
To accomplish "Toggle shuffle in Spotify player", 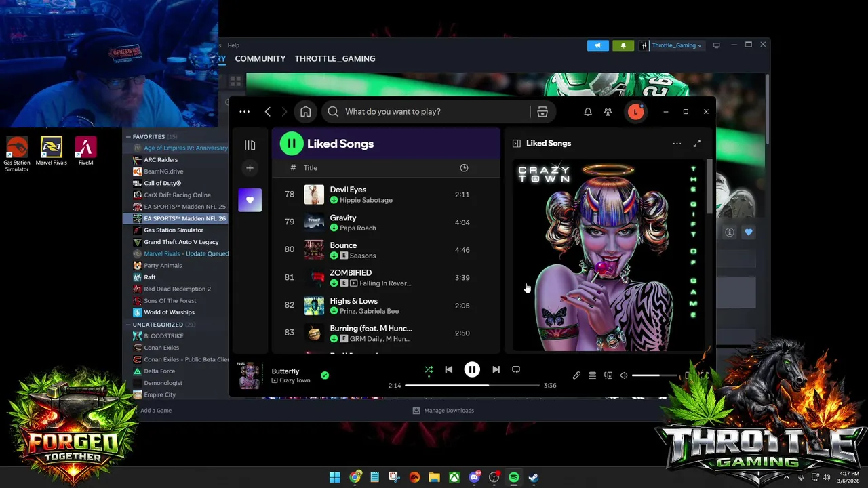I will 429,369.
